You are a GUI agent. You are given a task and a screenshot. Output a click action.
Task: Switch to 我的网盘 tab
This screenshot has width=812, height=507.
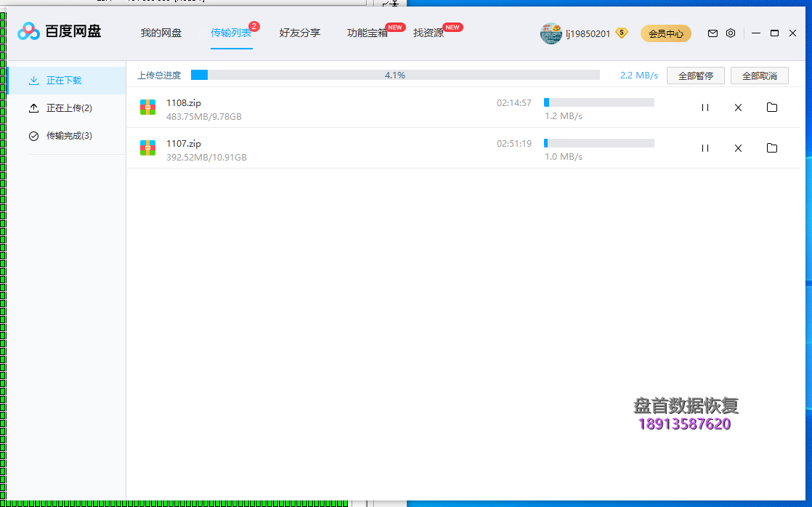click(161, 33)
